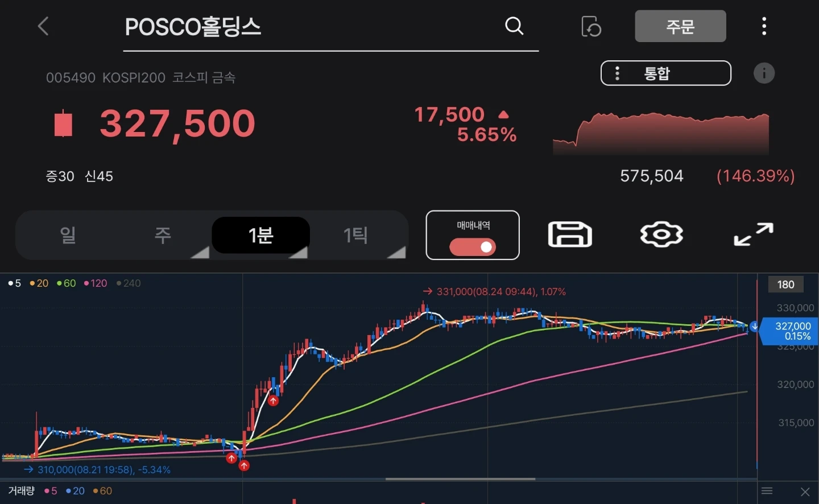
Task: Expand chart to full screen arrows icon
Action: (754, 234)
